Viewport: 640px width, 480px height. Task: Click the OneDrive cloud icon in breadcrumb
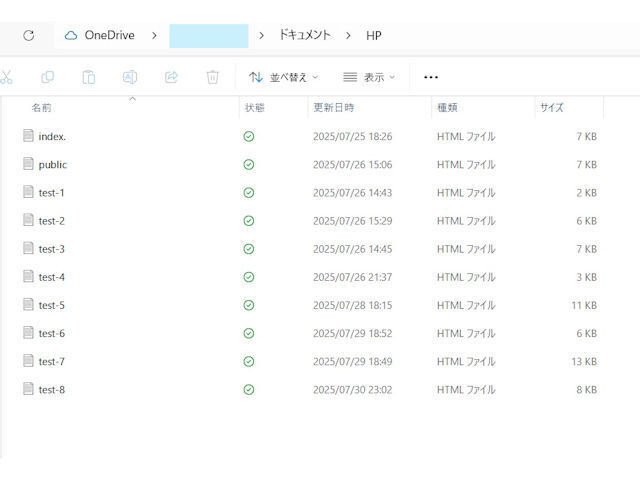coord(71,35)
